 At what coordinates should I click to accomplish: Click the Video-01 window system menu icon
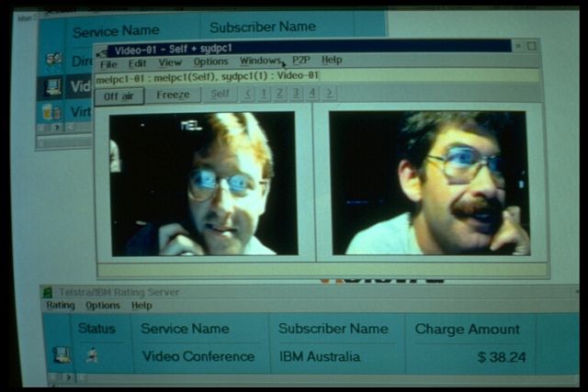(x=101, y=52)
